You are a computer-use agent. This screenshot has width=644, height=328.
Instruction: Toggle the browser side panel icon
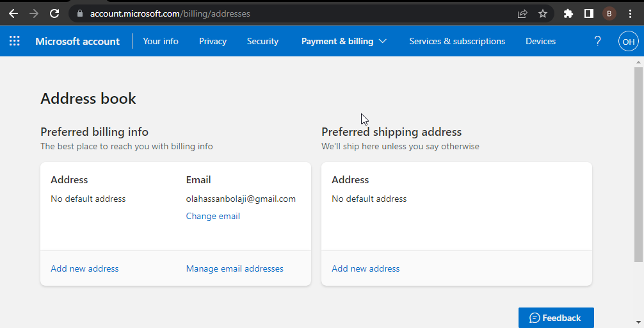click(589, 13)
